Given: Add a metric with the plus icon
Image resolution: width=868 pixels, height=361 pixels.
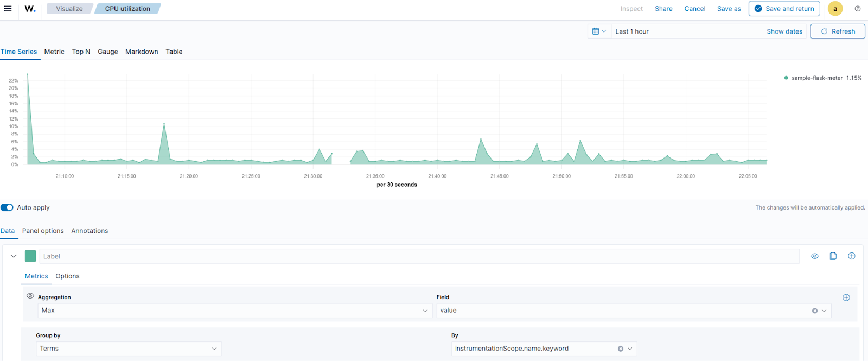Looking at the screenshot, I should [x=846, y=297].
